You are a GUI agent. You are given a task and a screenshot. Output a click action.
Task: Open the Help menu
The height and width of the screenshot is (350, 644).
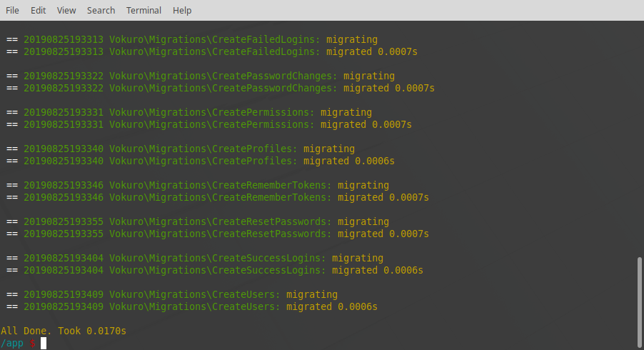pos(182,11)
